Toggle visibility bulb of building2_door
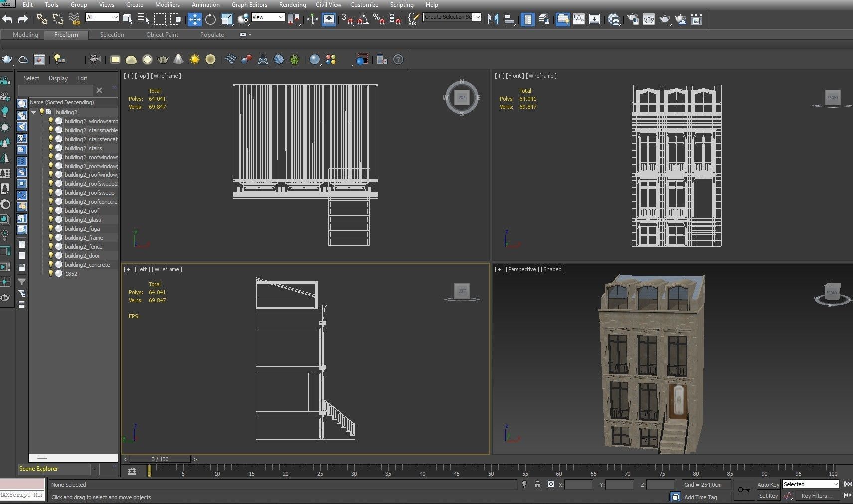This screenshot has width=853, height=504. coord(50,255)
